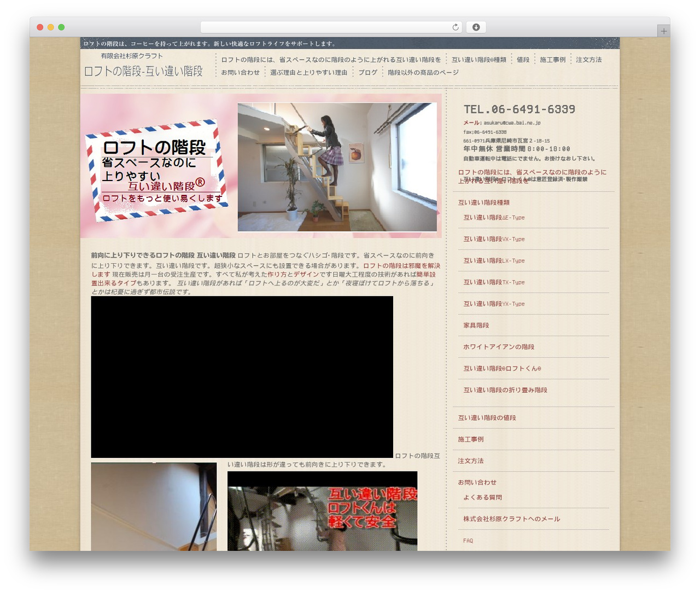700x593 pixels.
Task: Open sidebar link 互い違い階段VX-Type
Action: click(x=494, y=239)
